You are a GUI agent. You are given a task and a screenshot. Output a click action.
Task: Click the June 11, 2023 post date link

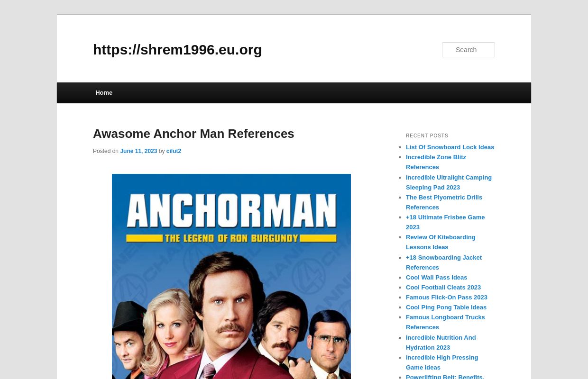pos(138,151)
